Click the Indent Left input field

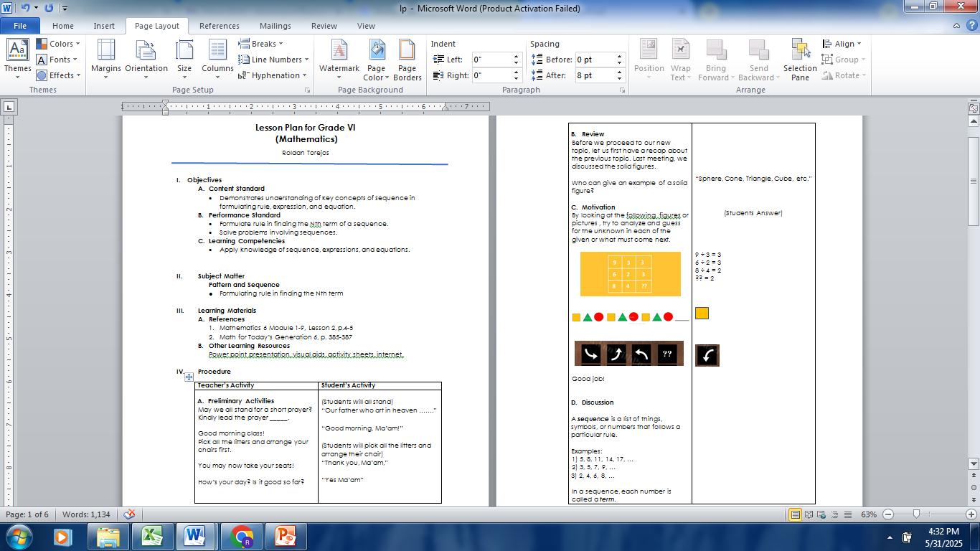click(x=496, y=60)
